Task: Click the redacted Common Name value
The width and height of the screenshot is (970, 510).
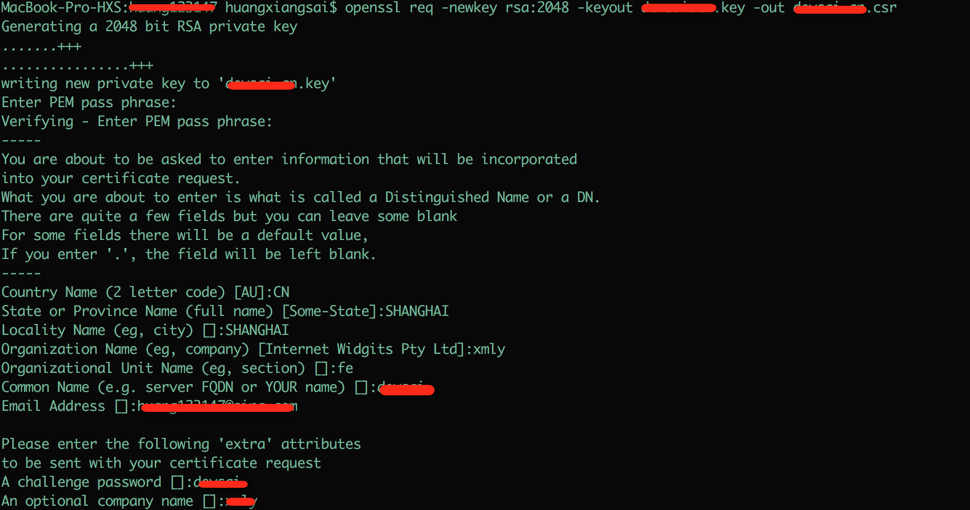Action: 405,388
